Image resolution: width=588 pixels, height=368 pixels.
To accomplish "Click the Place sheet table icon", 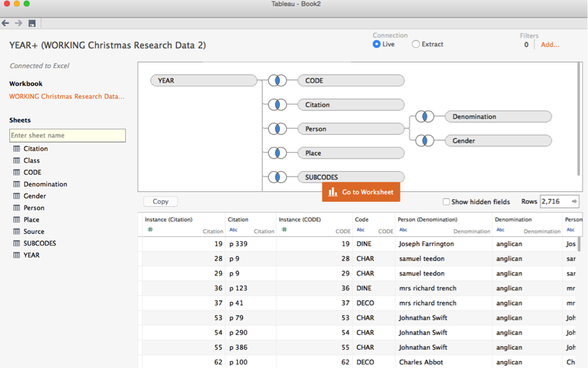I will point(17,219).
